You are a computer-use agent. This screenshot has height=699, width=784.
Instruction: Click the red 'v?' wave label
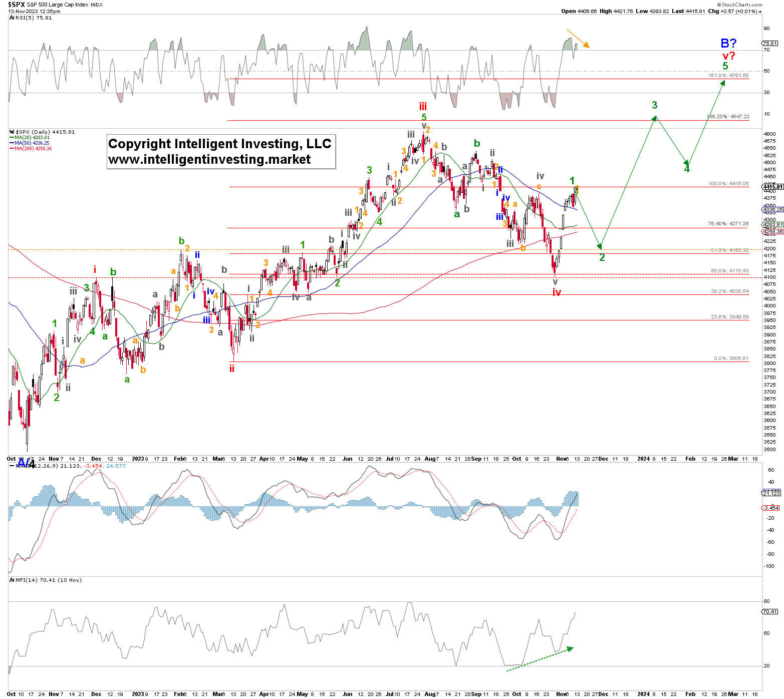[x=728, y=56]
